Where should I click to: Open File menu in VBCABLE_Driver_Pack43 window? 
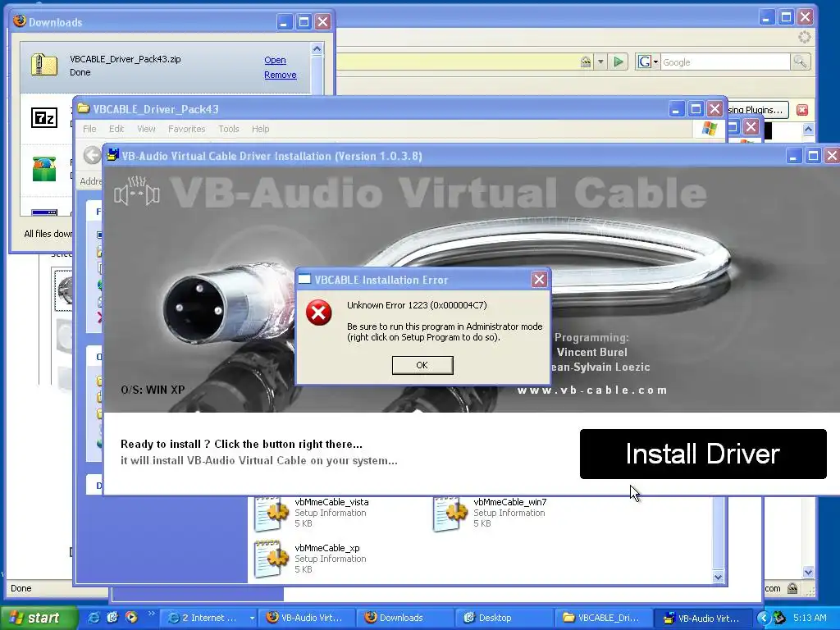point(89,129)
